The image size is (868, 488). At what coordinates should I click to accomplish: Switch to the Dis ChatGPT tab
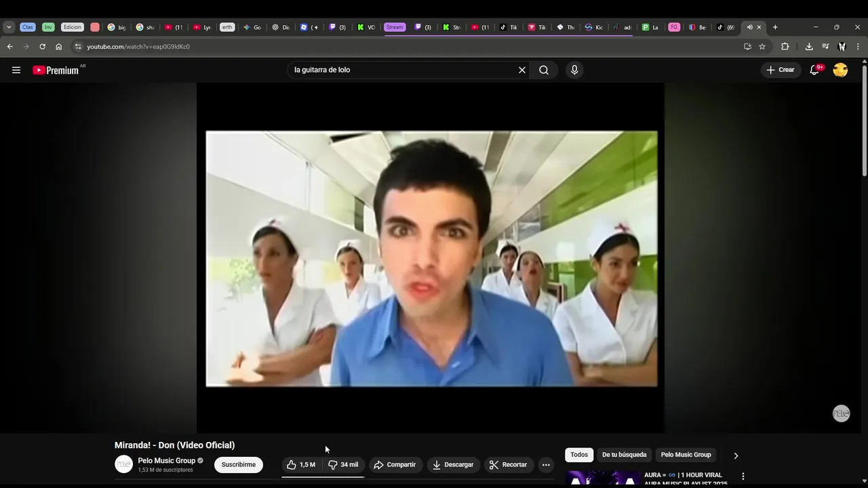click(x=281, y=27)
